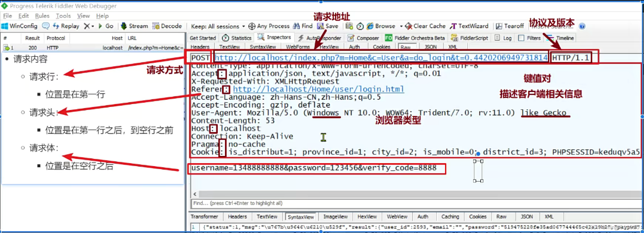Select response SyntaxView tab
This screenshot has width=644, height=233.
tap(301, 217)
